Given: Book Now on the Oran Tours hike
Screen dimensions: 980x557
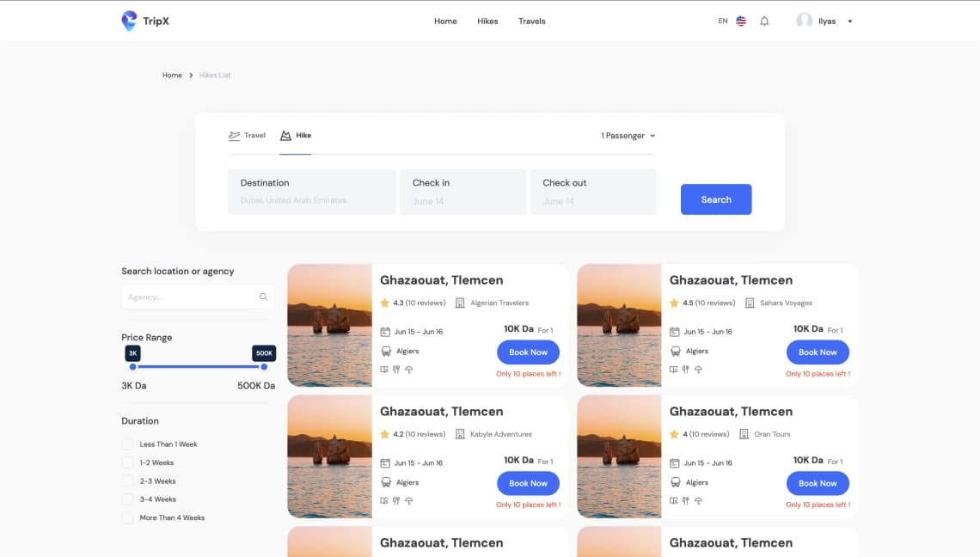Looking at the screenshot, I should (818, 483).
